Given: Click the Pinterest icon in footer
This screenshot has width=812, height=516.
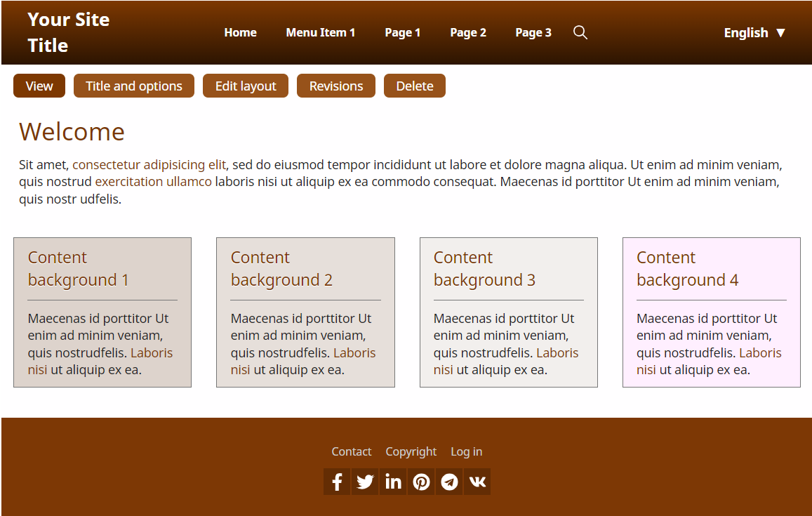Looking at the screenshot, I should [421, 482].
